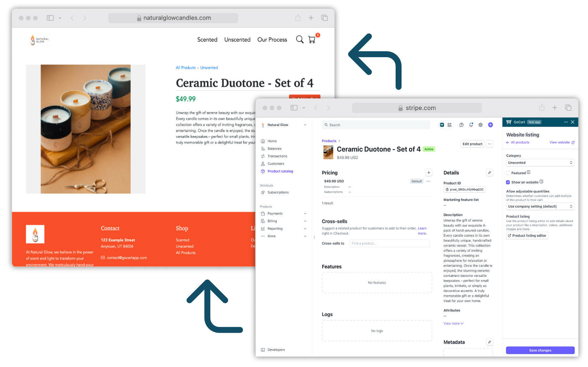
Task: Expand the Reporting sidebar section
Action: coord(275,228)
